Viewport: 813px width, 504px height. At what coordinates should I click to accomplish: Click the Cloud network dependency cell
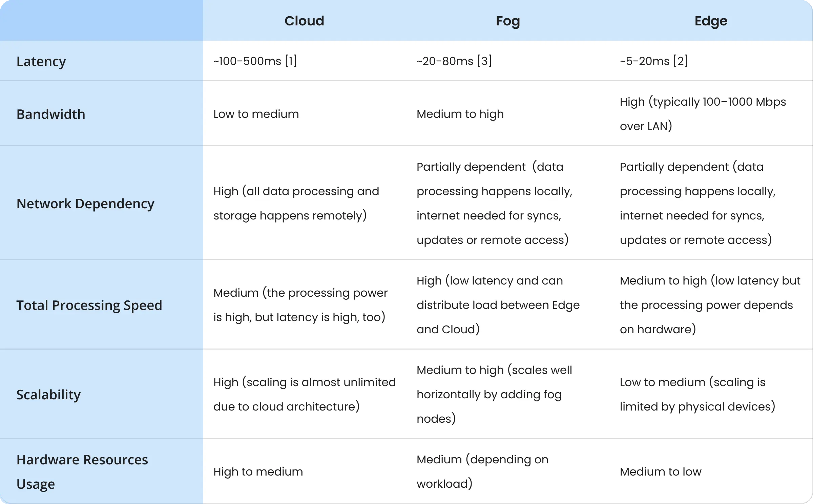(296, 203)
